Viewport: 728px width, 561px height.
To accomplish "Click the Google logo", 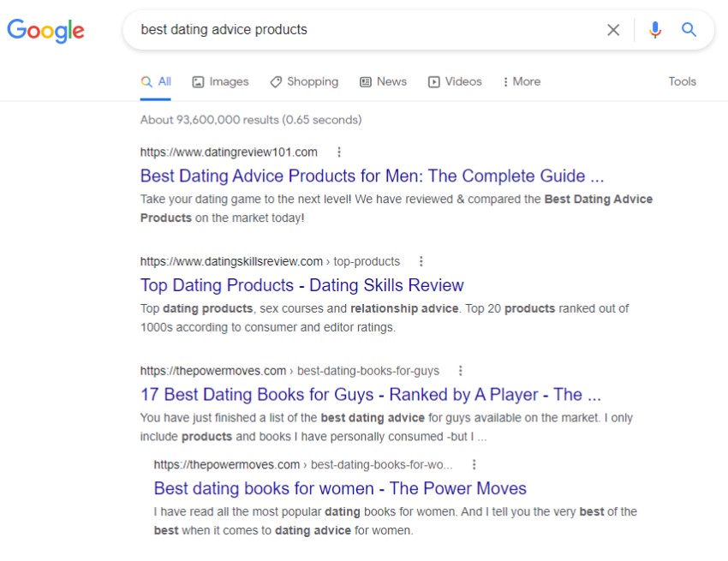I will (46, 31).
